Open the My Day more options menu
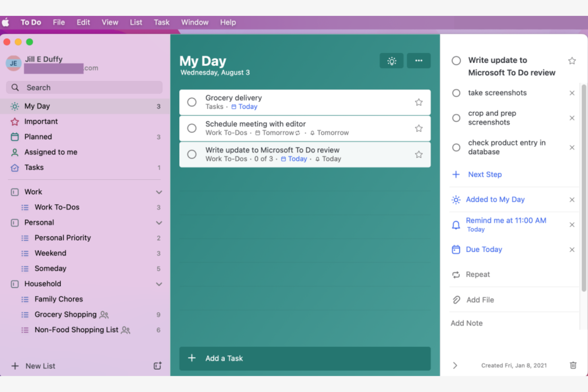 (419, 61)
